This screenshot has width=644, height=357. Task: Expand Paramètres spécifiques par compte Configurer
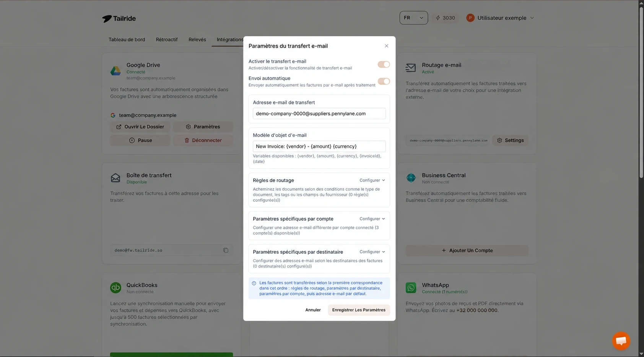point(372,219)
